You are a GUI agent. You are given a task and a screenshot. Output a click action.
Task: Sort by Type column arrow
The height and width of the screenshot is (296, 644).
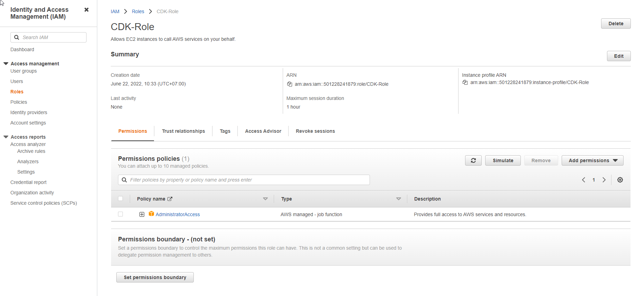[399, 199]
